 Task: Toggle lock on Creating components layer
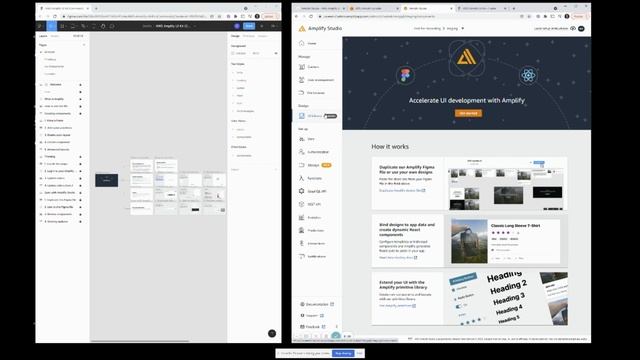(x=80, y=113)
